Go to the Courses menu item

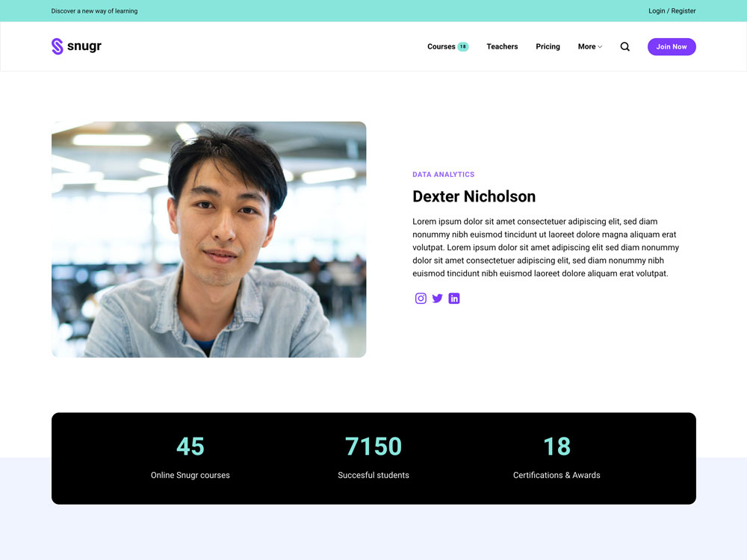click(441, 46)
